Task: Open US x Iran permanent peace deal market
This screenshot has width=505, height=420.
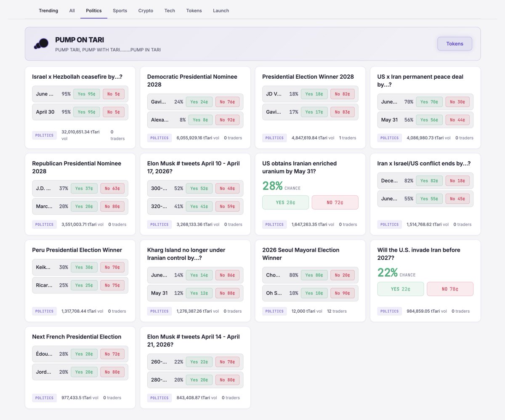Action: [x=420, y=81]
